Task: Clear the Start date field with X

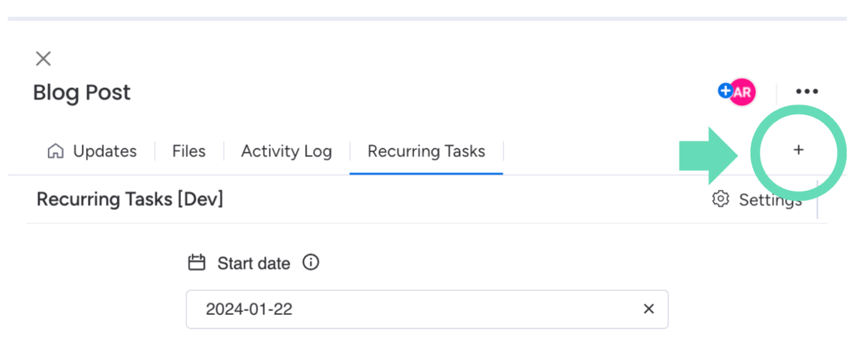Action: click(649, 309)
